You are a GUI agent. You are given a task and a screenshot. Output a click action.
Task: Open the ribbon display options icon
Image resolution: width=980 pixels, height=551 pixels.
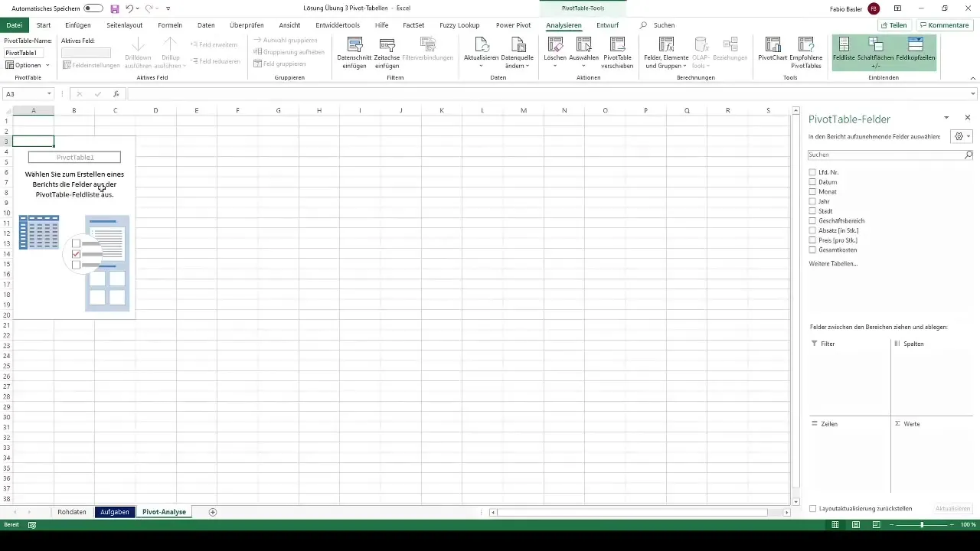point(897,8)
